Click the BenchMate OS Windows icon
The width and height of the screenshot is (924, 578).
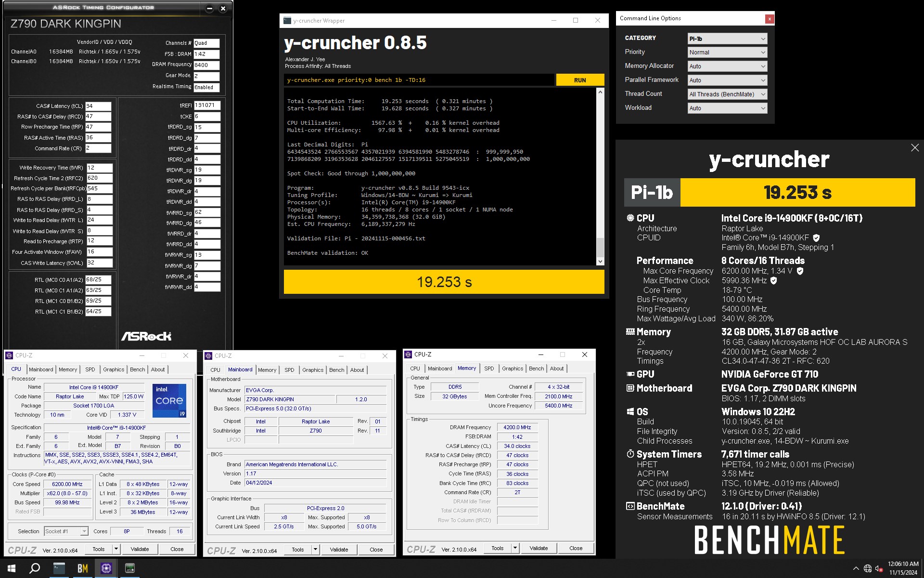[x=630, y=411]
